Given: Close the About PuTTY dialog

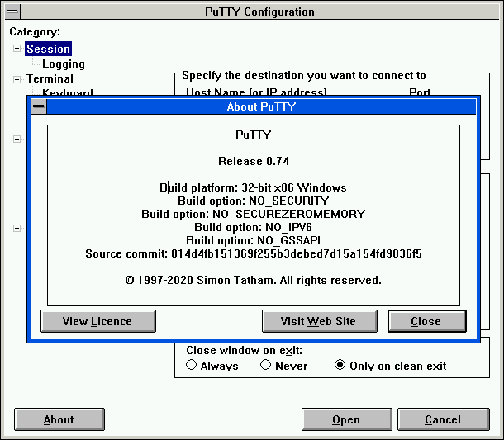Looking at the screenshot, I should pos(427,321).
